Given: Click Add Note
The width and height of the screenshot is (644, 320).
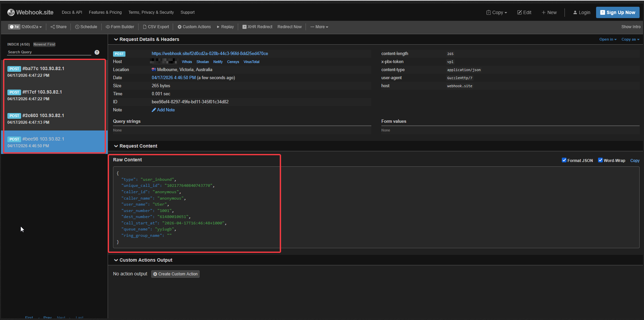Looking at the screenshot, I should (163, 110).
